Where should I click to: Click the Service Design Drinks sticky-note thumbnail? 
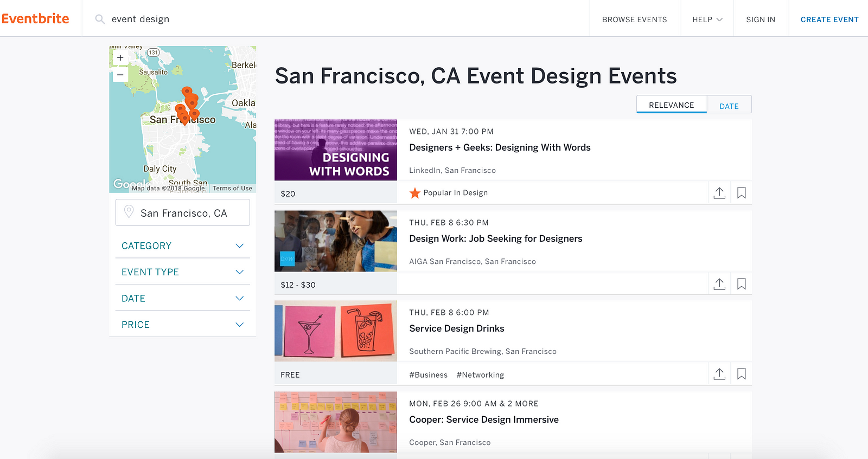tap(336, 331)
